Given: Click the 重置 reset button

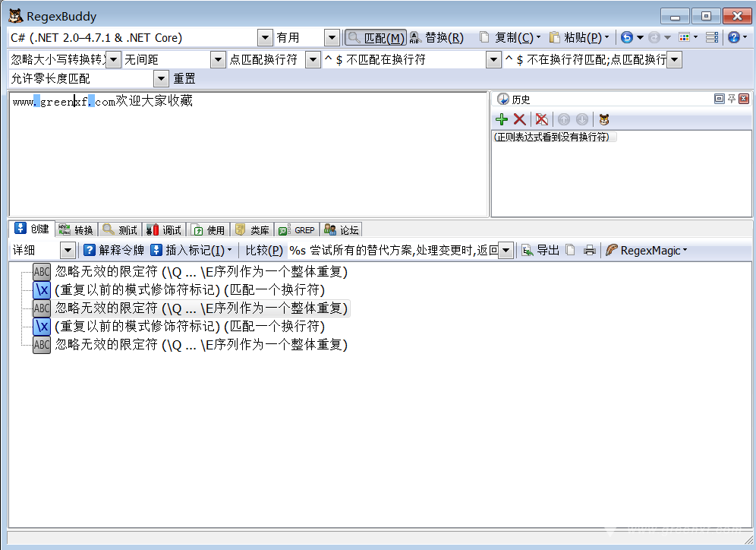Looking at the screenshot, I should tap(184, 79).
